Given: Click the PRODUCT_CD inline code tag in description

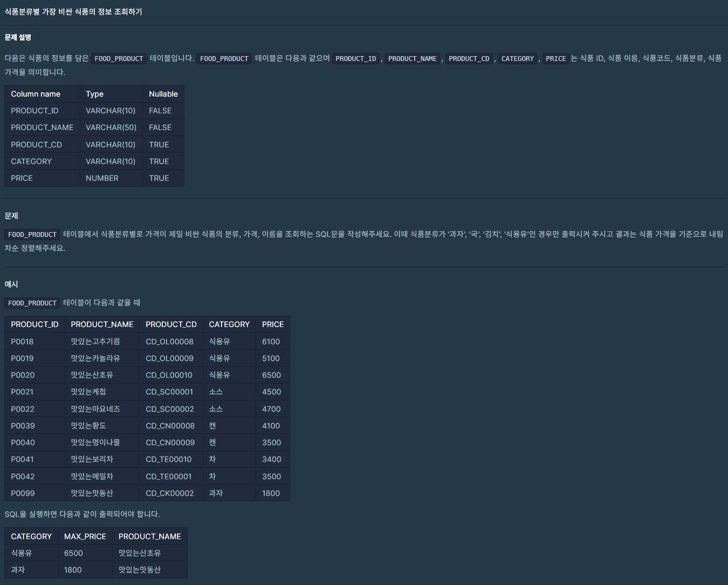Looking at the screenshot, I should [469, 58].
